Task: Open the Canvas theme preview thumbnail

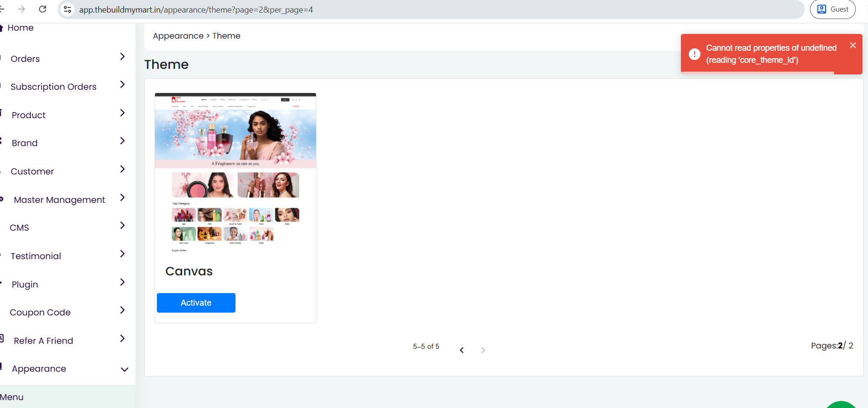Action: (x=236, y=174)
